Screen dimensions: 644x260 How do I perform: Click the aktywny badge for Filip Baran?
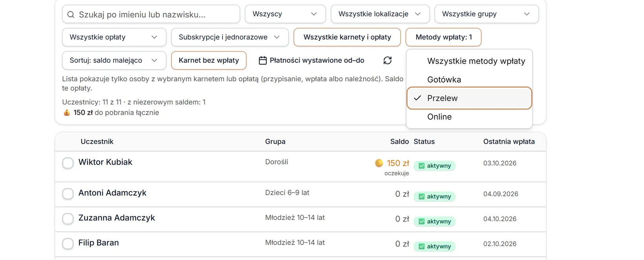click(435, 246)
